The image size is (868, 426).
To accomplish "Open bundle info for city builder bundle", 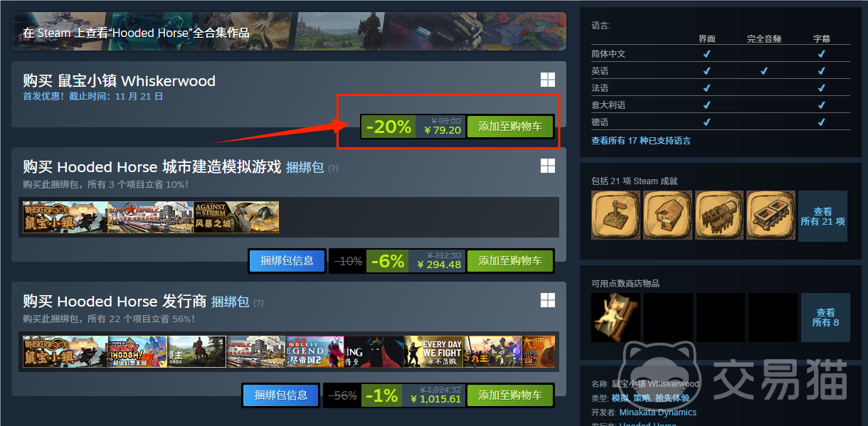I will tap(287, 261).
